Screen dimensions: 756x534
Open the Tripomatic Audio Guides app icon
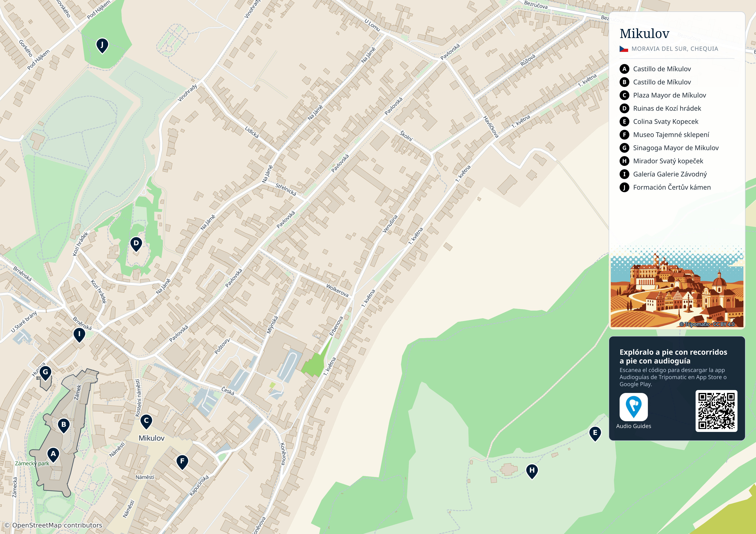point(633,407)
